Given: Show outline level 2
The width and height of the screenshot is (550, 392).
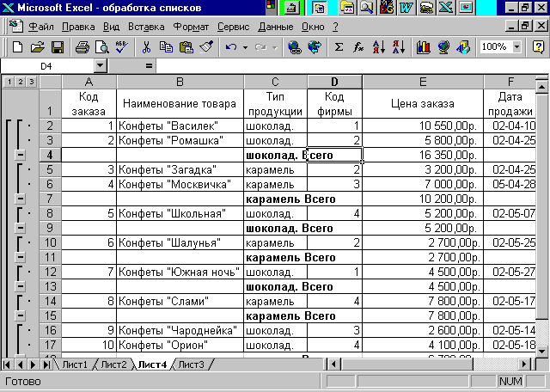Looking at the screenshot, I should pyautogui.click(x=21, y=82).
